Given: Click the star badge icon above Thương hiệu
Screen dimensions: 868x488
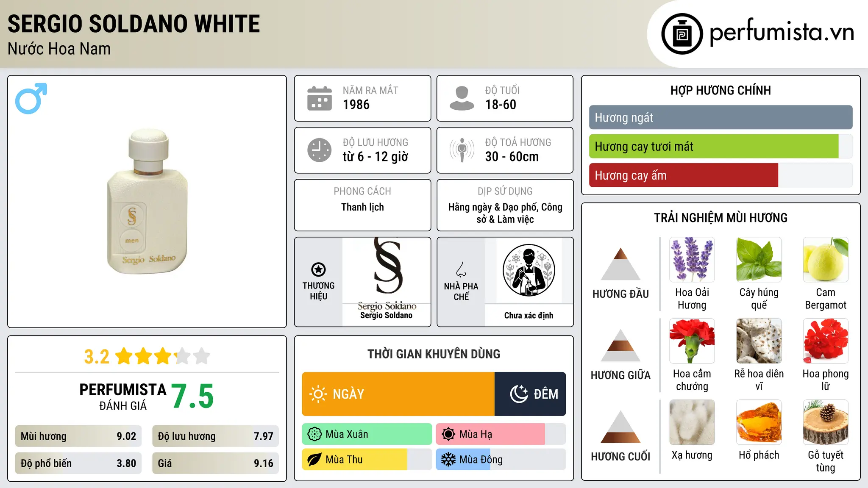Looking at the screenshot, I should pos(318,269).
